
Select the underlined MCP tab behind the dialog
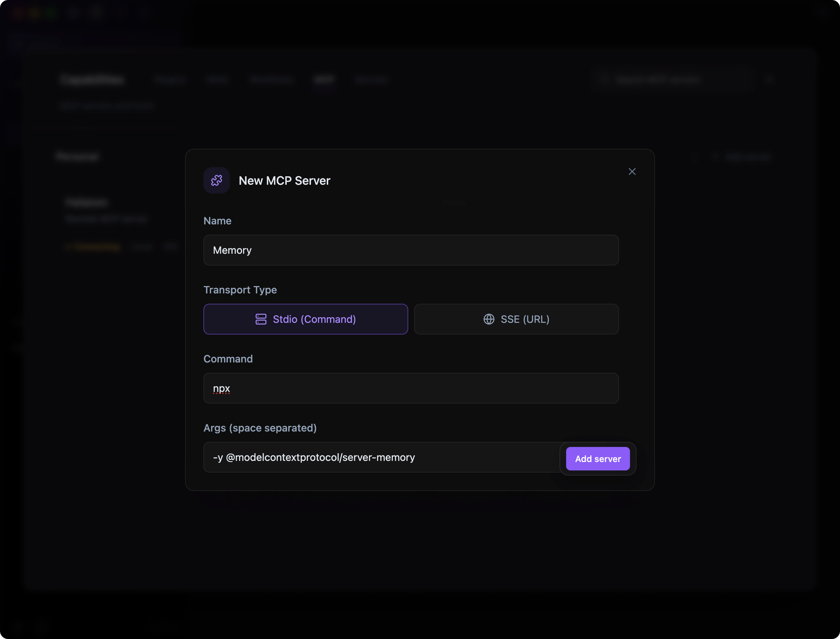click(x=324, y=80)
